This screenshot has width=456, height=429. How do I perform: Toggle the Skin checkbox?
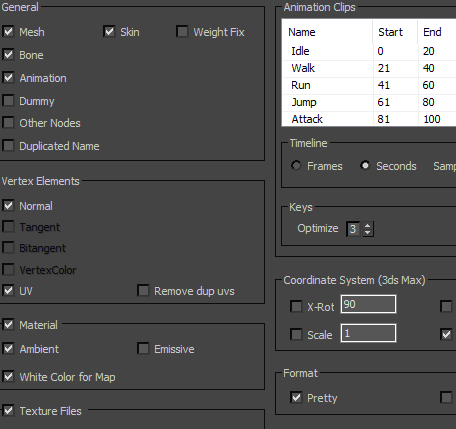109,32
